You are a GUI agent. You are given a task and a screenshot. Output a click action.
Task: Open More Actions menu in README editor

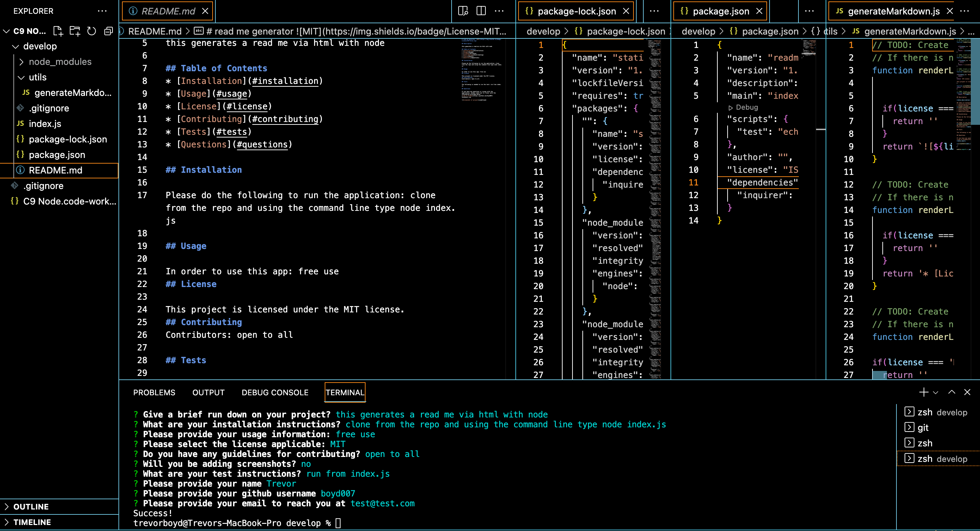click(x=499, y=11)
